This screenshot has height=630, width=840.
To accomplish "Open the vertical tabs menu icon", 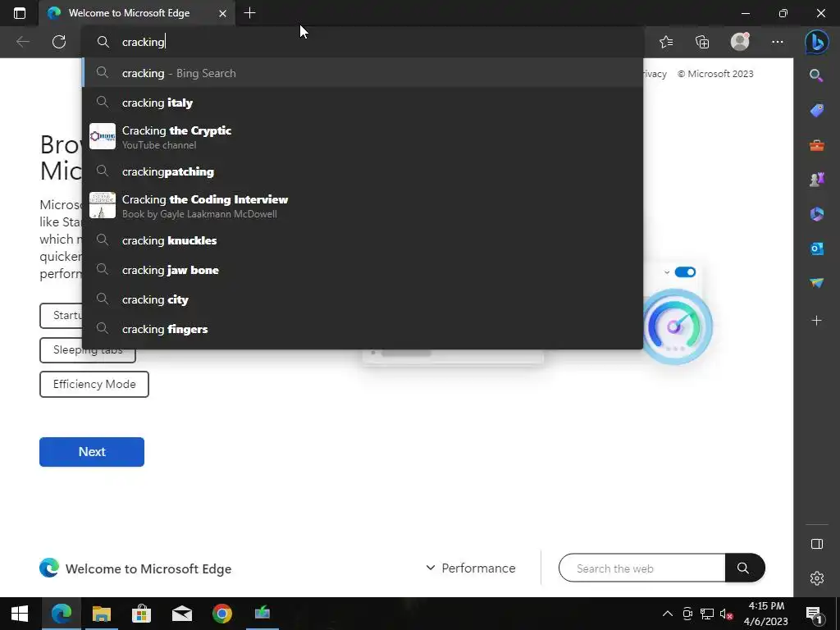I will [20, 13].
